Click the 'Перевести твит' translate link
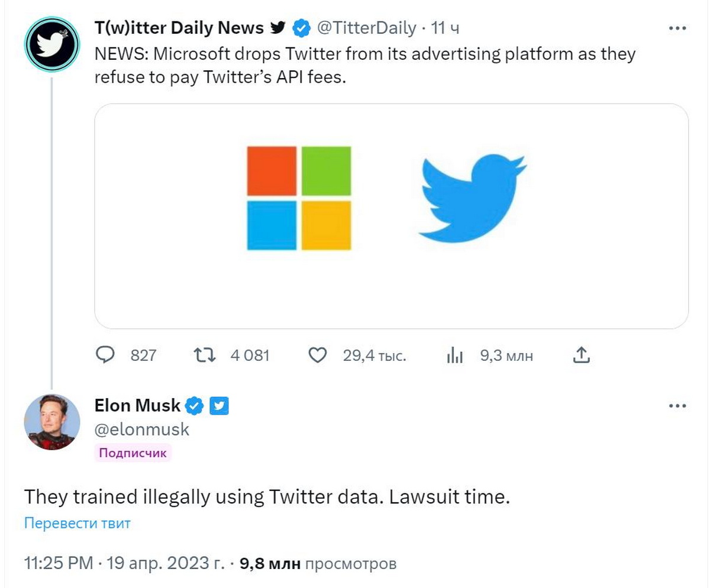This screenshot has height=588, width=710. tap(77, 523)
